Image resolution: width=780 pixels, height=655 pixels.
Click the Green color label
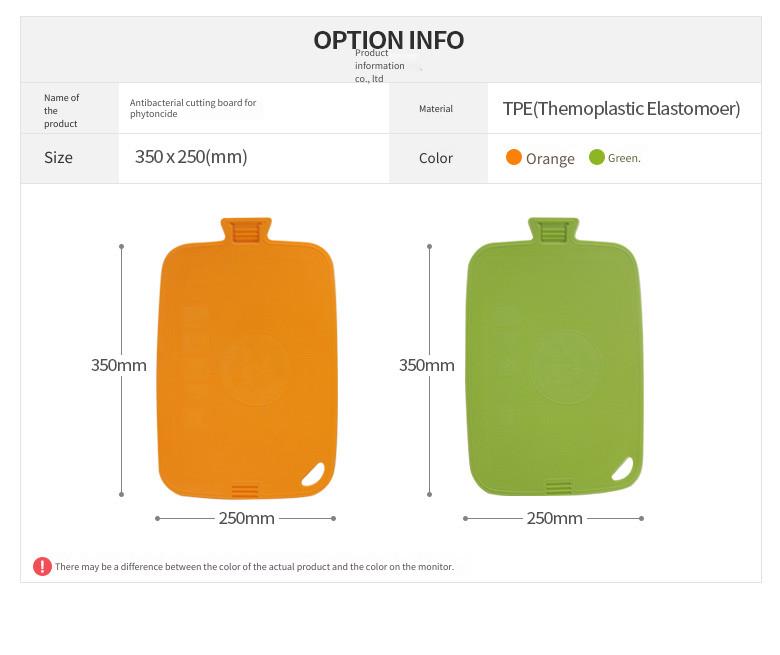point(624,158)
